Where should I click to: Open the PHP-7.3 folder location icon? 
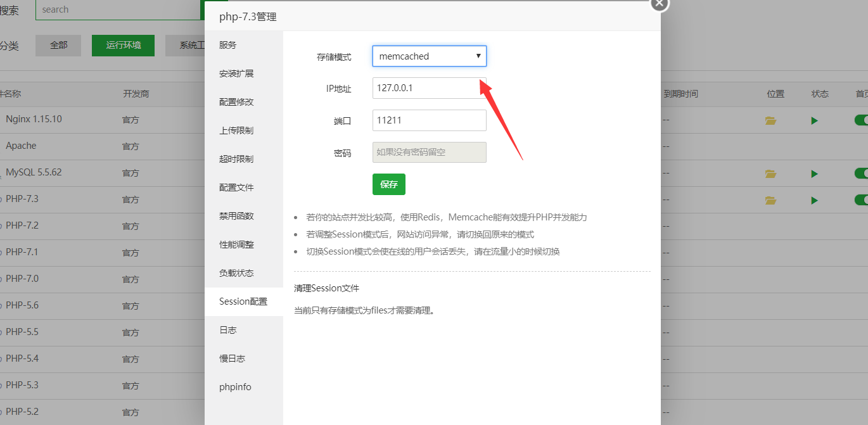(770, 200)
